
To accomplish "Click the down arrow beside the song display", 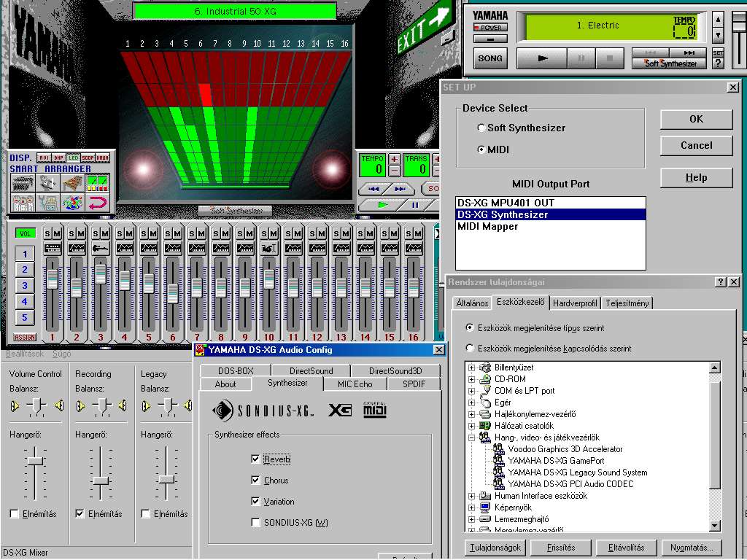I will 718,35.
